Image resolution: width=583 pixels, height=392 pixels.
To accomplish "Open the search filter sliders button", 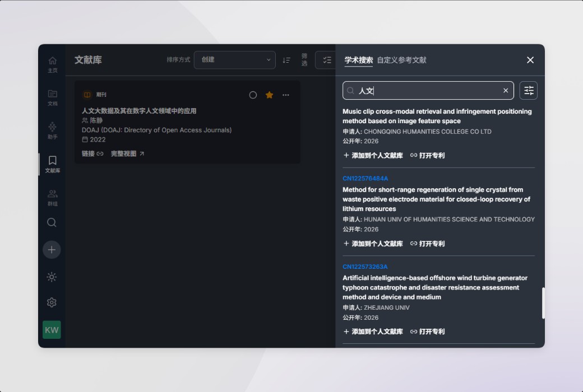I will pyautogui.click(x=528, y=91).
